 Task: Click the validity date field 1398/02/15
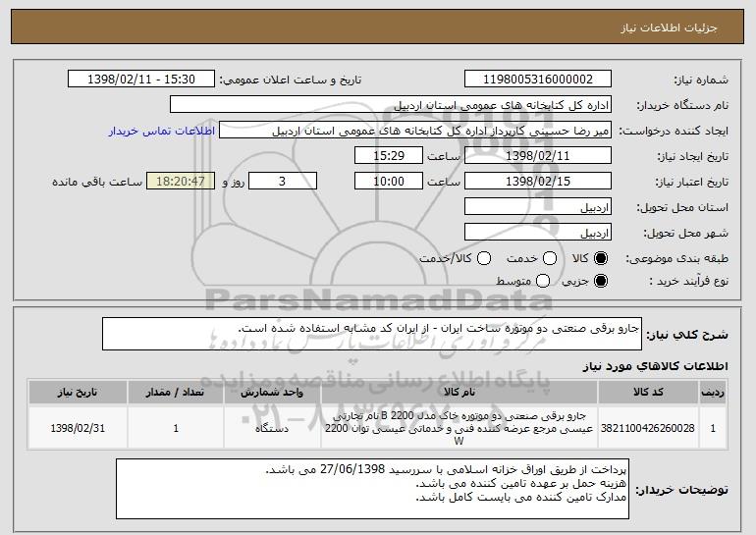click(538, 182)
